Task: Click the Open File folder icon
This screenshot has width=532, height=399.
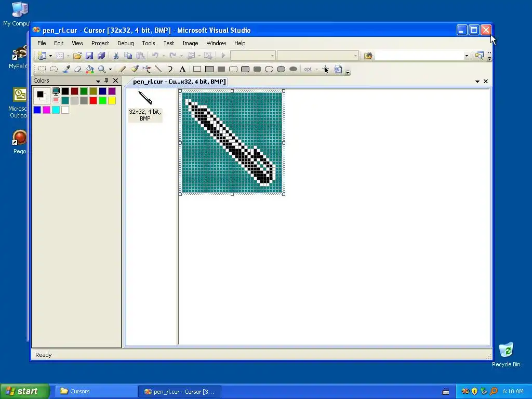Action: coord(77,56)
